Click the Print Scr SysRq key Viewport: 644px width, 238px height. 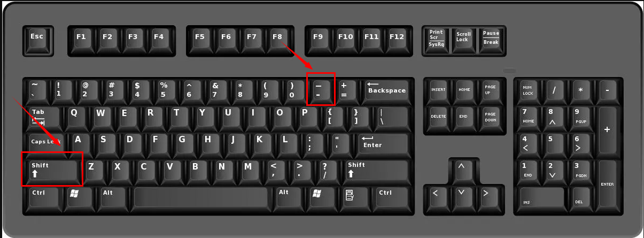436,40
